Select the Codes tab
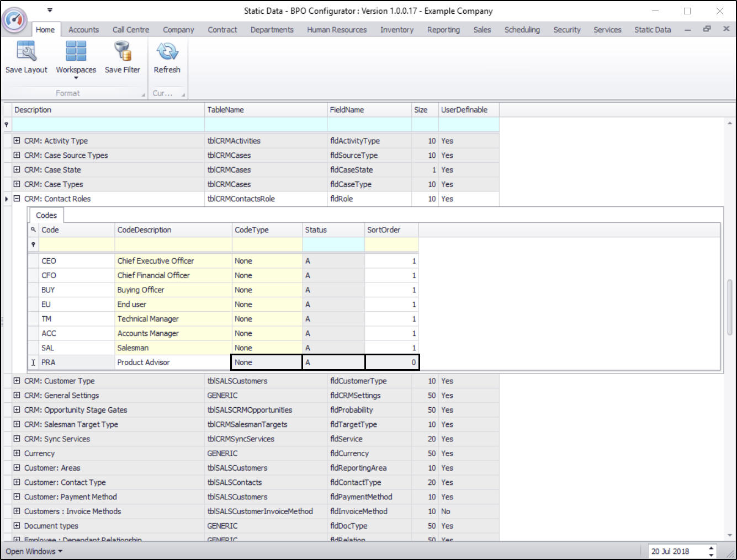Screen dimensions: 737x560 tap(46, 215)
